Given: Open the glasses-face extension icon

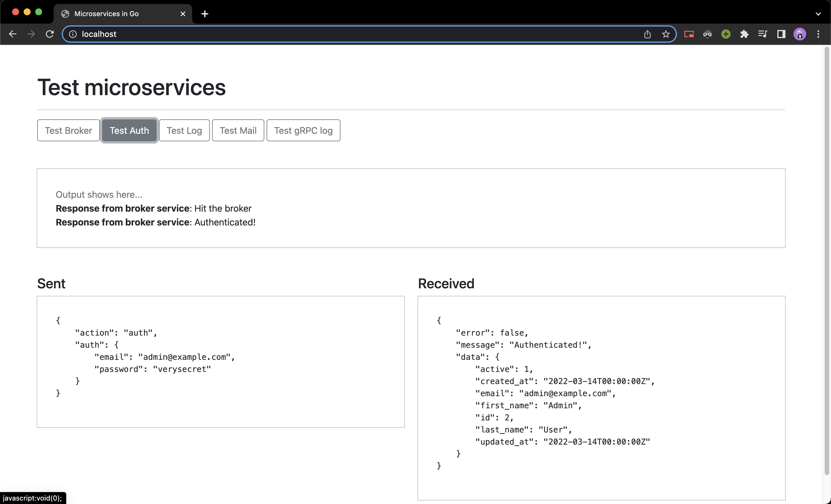Looking at the screenshot, I should [x=707, y=34].
